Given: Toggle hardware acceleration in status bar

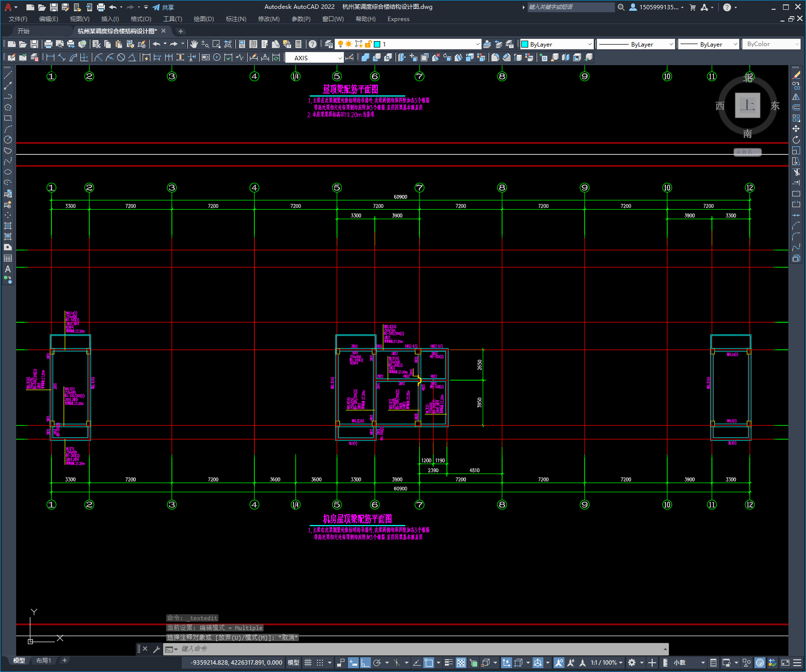Looking at the screenshot, I should point(760,663).
